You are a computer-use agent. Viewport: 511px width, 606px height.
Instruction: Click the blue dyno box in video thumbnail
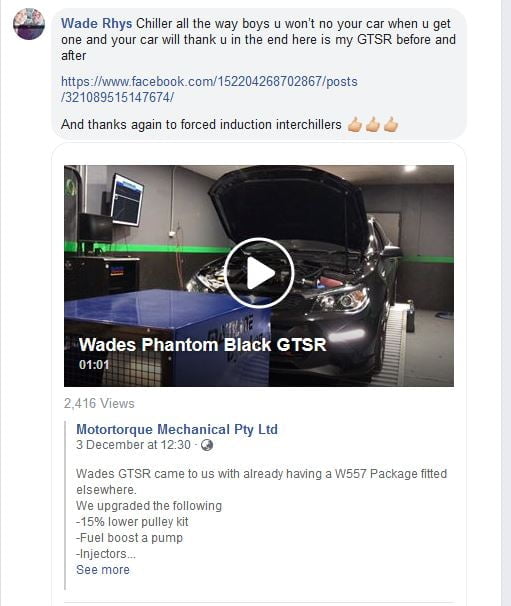tap(168, 336)
